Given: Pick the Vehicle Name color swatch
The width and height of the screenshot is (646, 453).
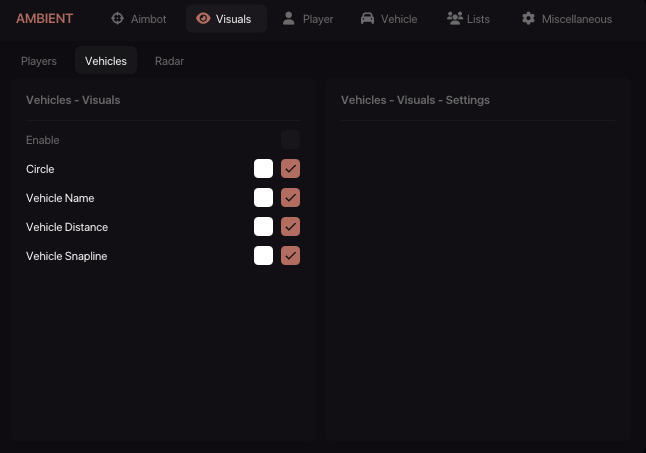Looking at the screenshot, I should point(263,198).
